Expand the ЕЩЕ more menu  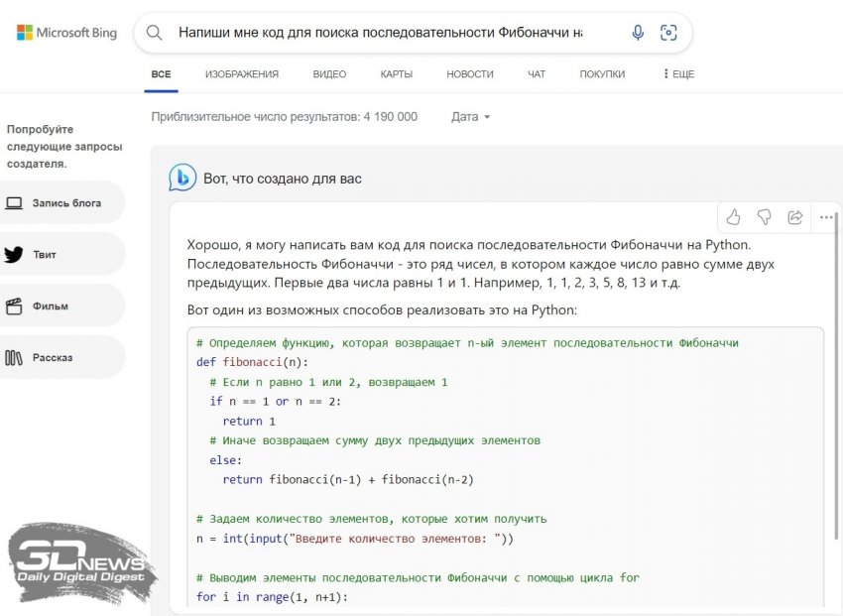click(x=678, y=74)
